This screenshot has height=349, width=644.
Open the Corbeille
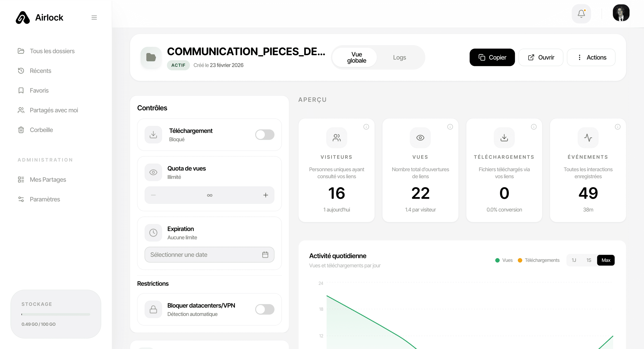tap(41, 130)
